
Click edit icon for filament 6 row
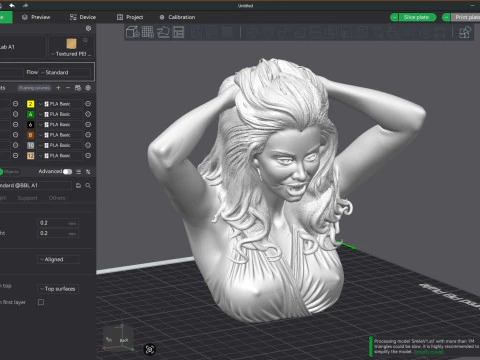pos(88,124)
